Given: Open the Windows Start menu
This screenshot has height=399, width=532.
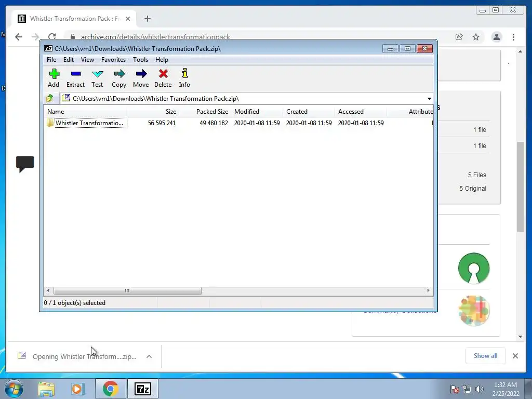Looking at the screenshot, I should point(14,389).
